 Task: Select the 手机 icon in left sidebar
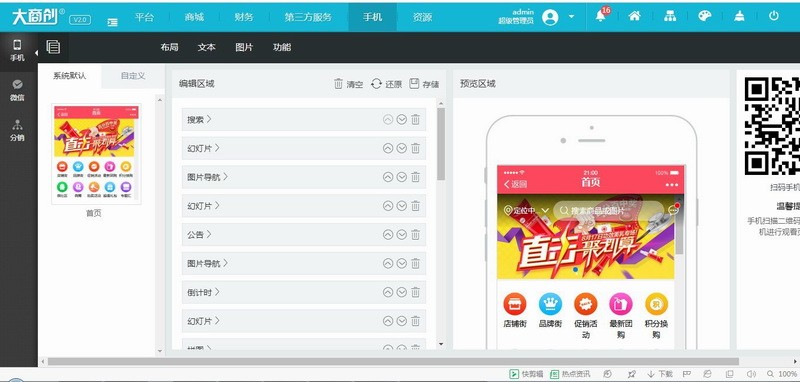click(x=17, y=50)
